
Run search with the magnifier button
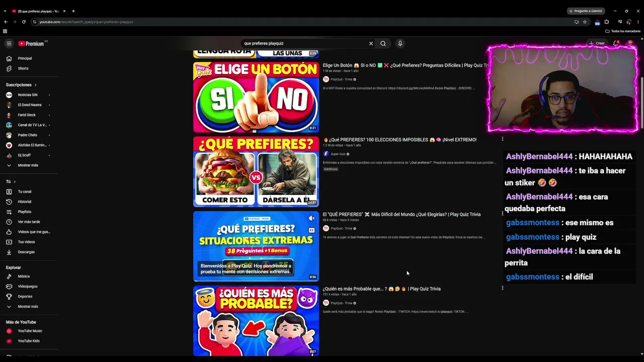point(383,44)
